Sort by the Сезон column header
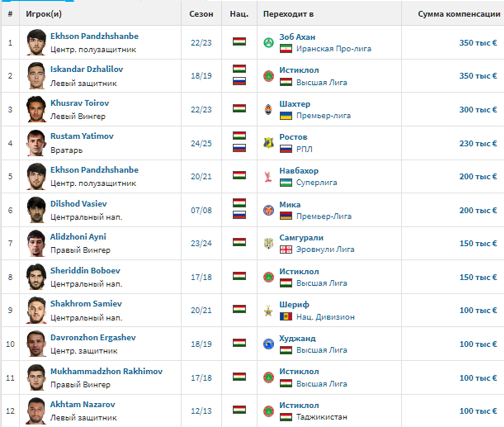504x427 pixels. coord(201,14)
